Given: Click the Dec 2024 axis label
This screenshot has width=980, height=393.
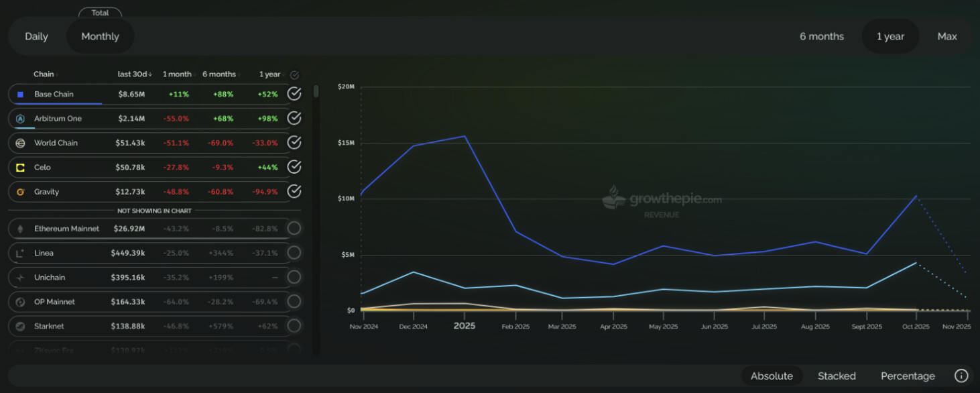Looking at the screenshot, I should 413,327.
